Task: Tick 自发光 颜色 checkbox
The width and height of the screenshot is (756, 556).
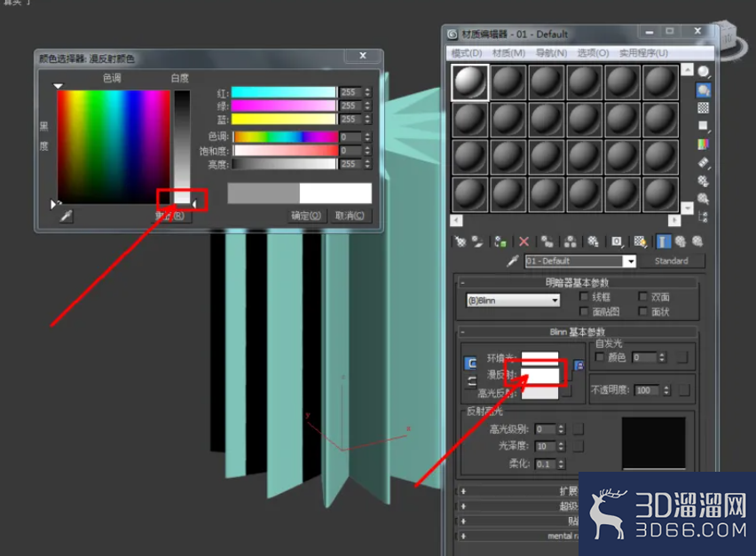Action: 600,357
